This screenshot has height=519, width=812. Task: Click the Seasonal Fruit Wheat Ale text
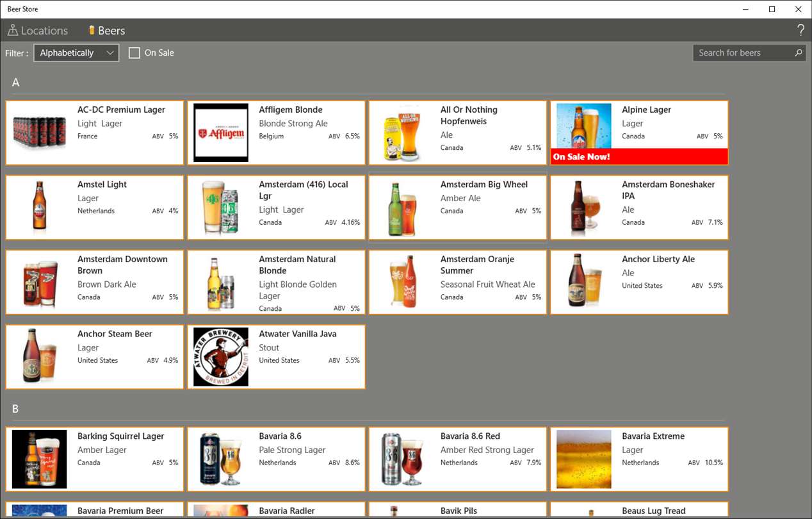(x=487, y=284)
